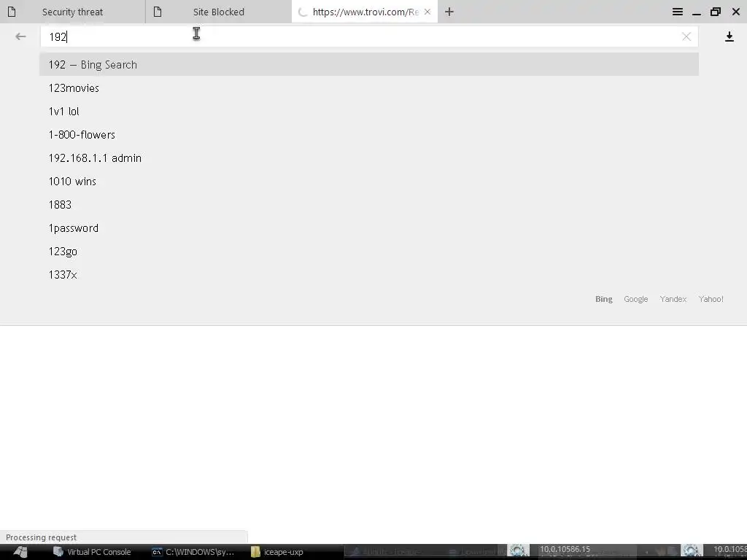Open a new tab with plus

click(449, 12)
